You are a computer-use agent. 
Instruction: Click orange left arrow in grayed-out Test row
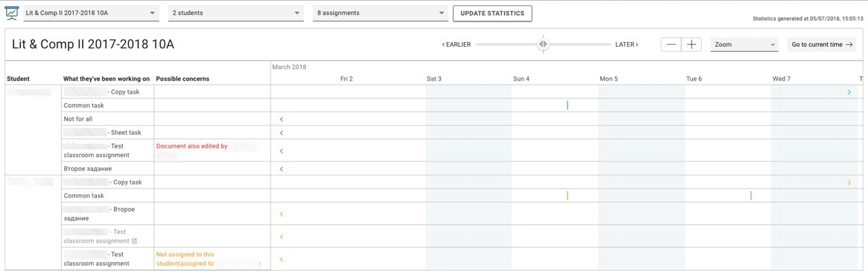(x=281, y=237)
